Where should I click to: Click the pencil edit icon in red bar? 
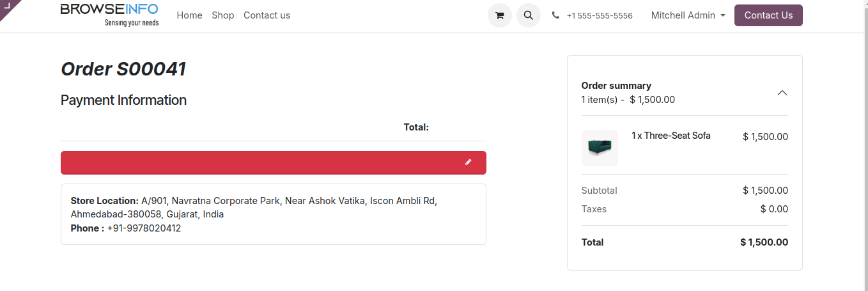click(x=468, y=162)
